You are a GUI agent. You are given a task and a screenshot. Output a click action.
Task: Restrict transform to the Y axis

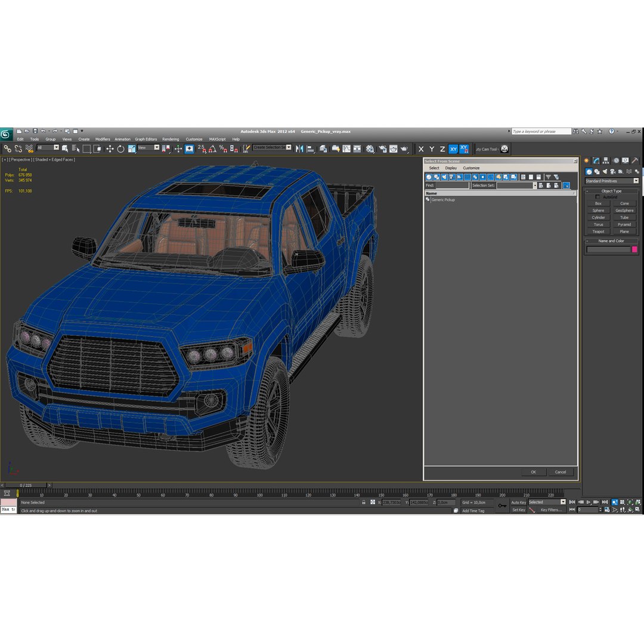[x=432, y=149]
